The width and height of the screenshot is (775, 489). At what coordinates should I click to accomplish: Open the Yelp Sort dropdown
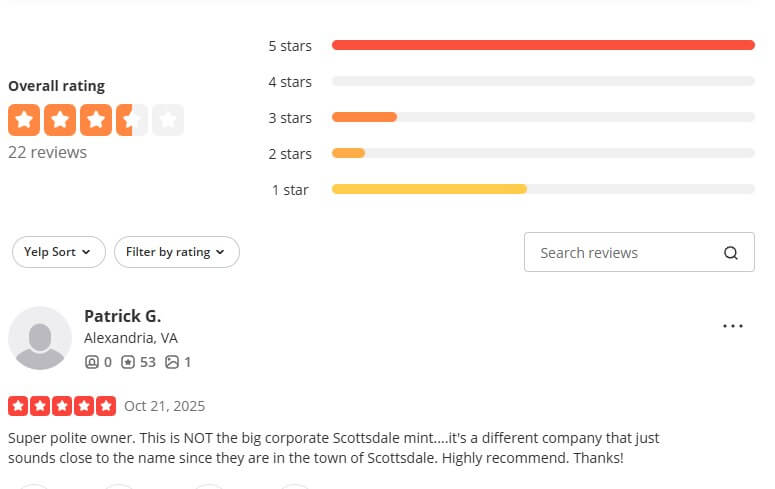point(58,252)
